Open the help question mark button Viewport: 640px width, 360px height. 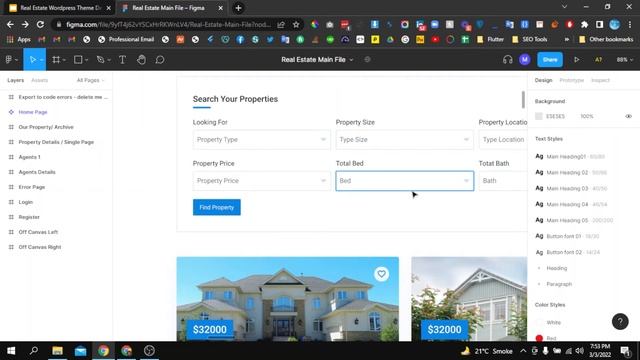620,321
